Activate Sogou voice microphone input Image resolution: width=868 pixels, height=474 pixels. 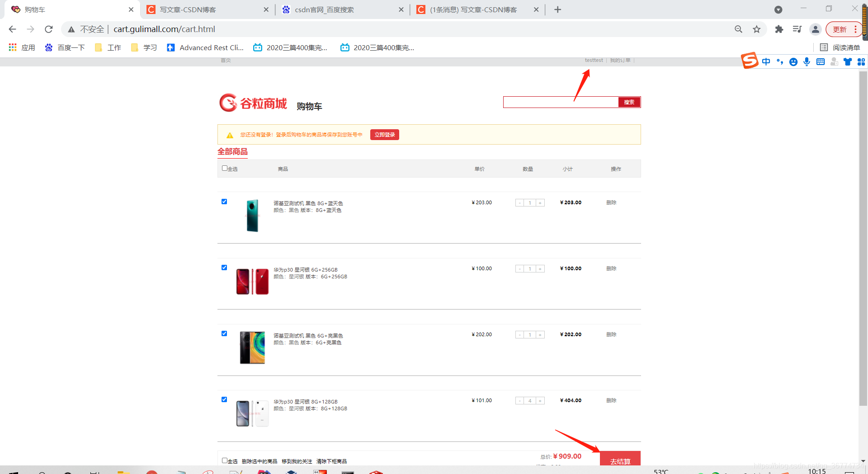coord(807,62)
